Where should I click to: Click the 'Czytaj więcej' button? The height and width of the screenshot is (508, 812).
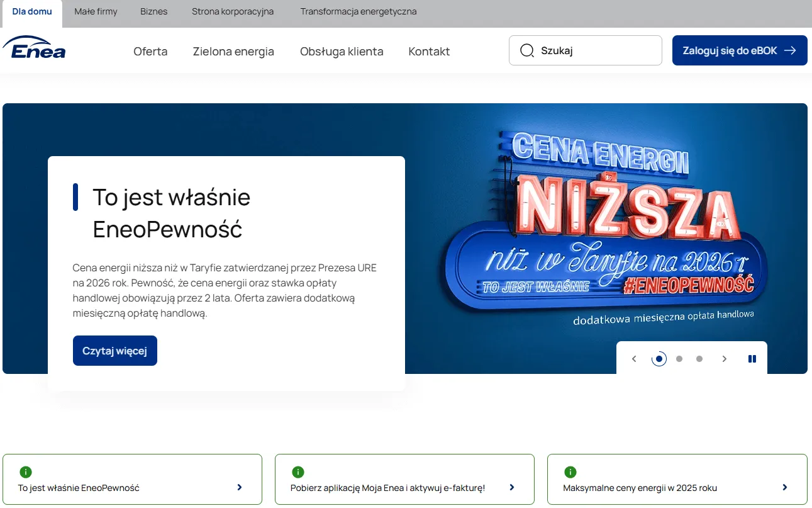[x=115, y=351]
